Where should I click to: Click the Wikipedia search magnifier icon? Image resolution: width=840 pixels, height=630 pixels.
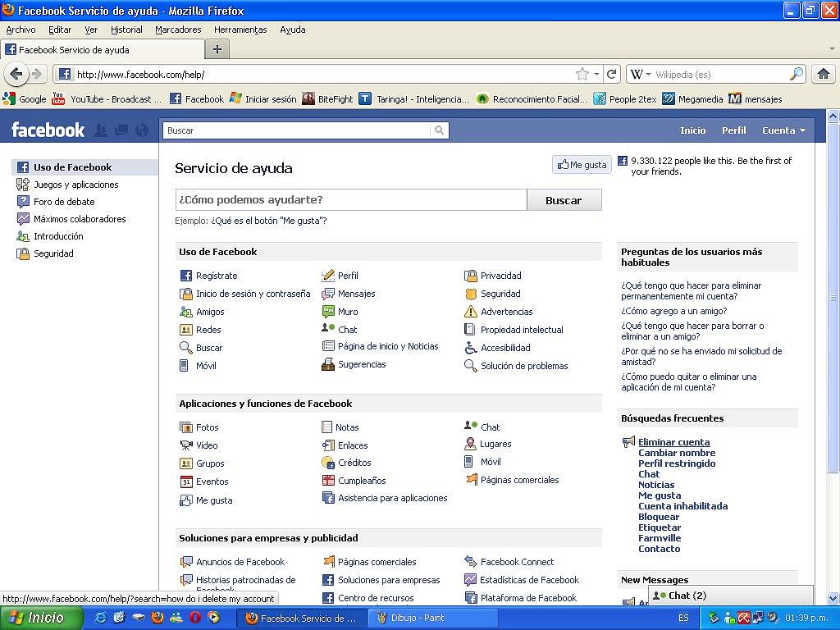797,74
